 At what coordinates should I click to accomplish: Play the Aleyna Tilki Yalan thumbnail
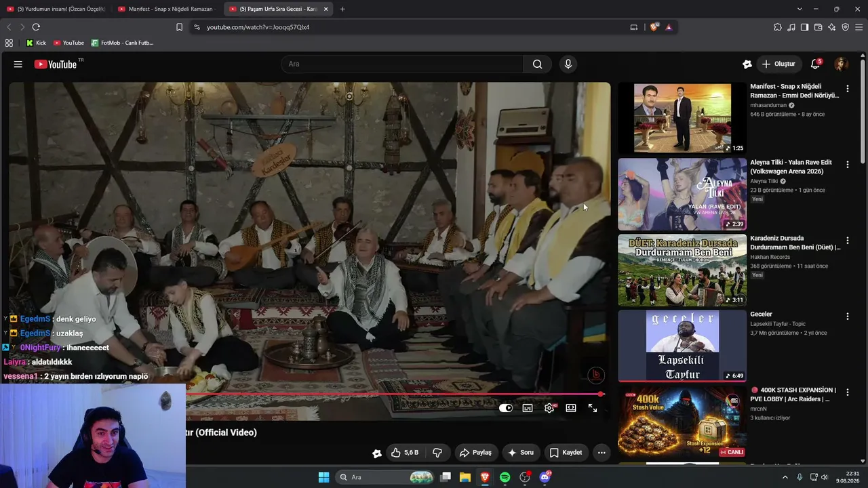[x=682, y=195]
